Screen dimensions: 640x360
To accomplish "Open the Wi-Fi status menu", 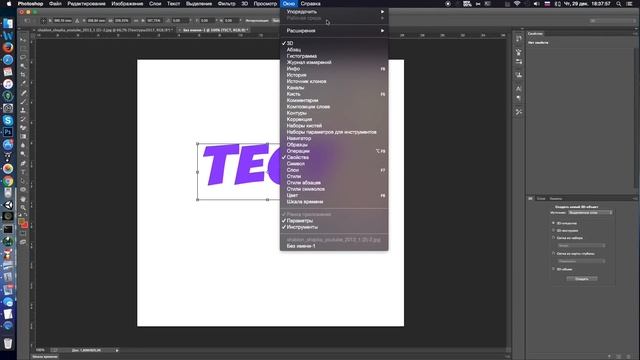I will 517,4.
